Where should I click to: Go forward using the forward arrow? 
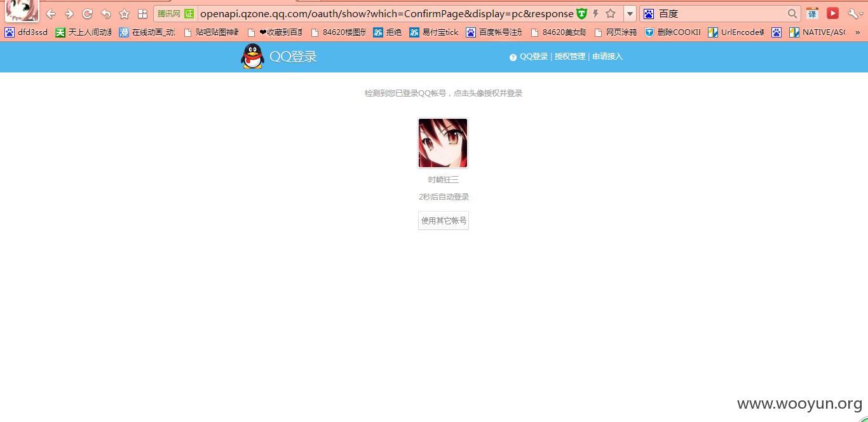pos(69,14)
